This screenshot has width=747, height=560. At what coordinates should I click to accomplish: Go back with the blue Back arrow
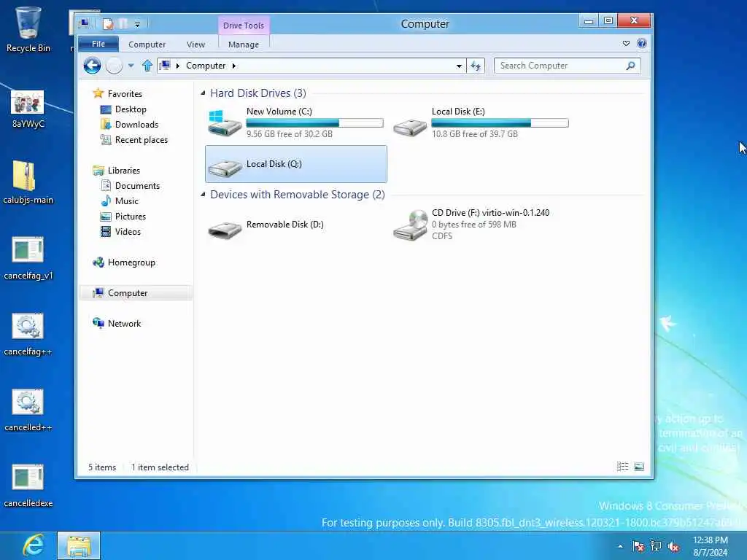point(92,65)
